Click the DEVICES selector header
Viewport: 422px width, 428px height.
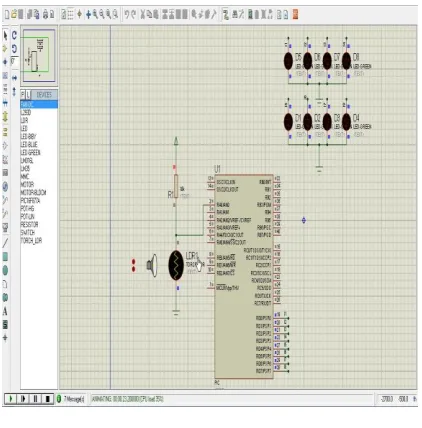point(44,95)
